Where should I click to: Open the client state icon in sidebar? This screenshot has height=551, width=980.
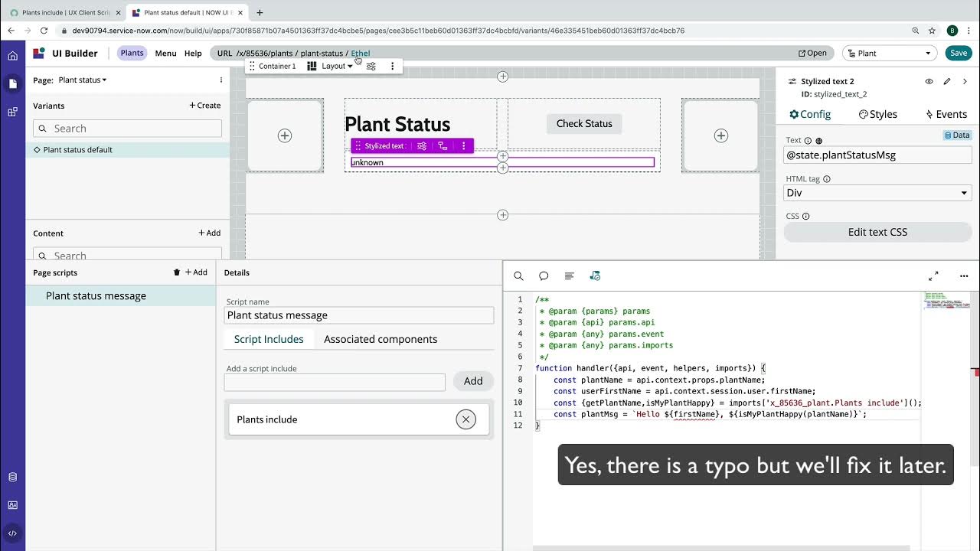pos(12,505)
